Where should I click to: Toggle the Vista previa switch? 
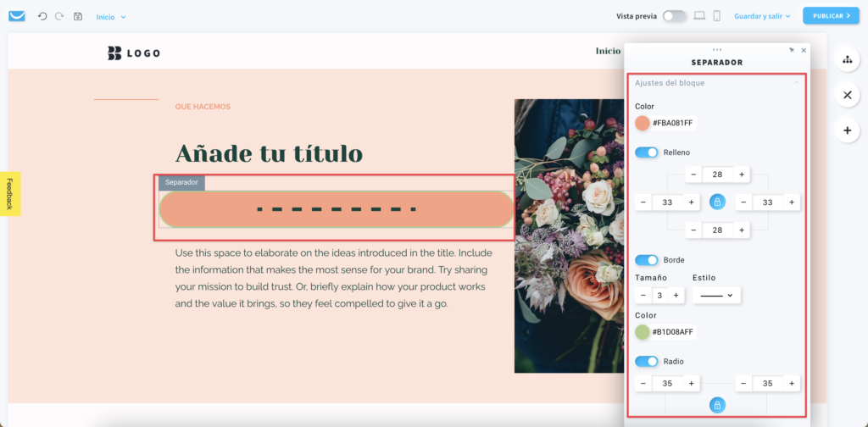point(674,16)
